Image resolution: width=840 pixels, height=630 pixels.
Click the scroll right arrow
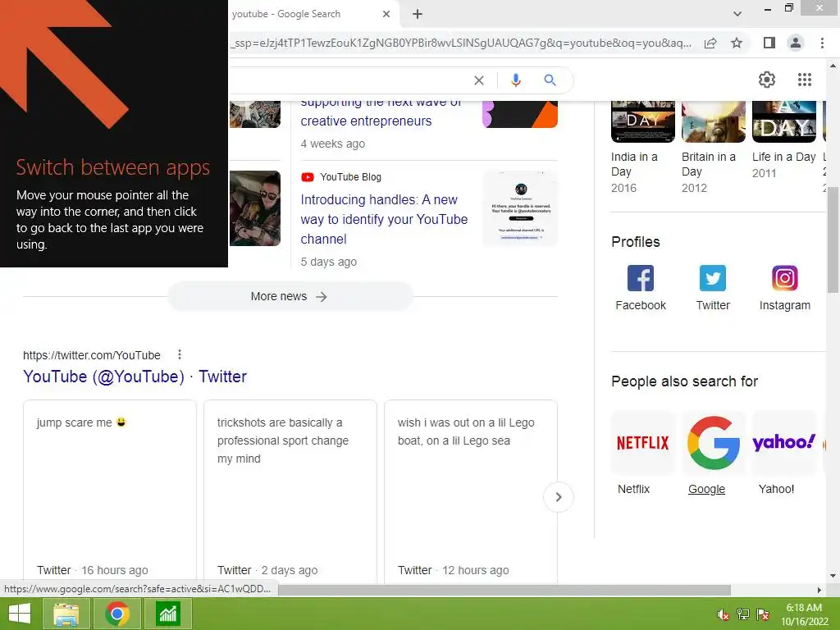pyautogui.click(x=819, y=590)
